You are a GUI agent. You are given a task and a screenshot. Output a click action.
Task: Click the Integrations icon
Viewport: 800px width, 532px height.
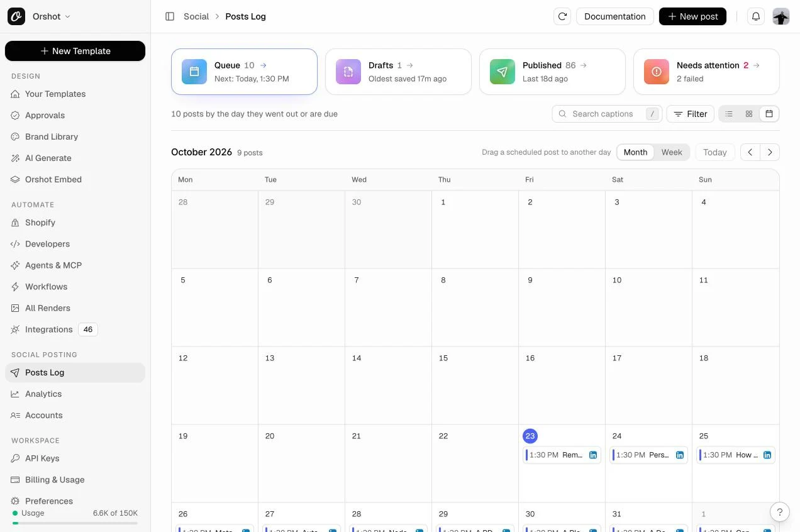[15, 330]
